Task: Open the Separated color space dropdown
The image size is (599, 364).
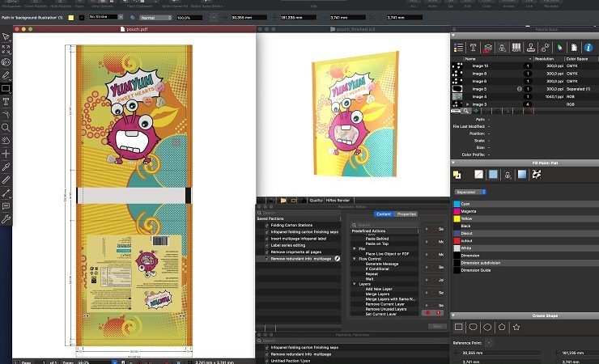Action: point(470,192)
